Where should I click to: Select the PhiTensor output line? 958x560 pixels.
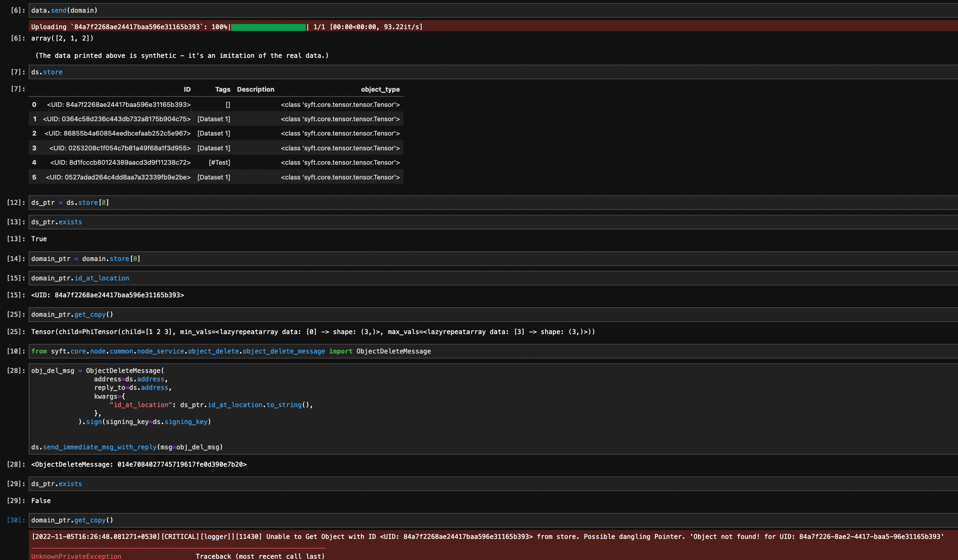[313, 332]
